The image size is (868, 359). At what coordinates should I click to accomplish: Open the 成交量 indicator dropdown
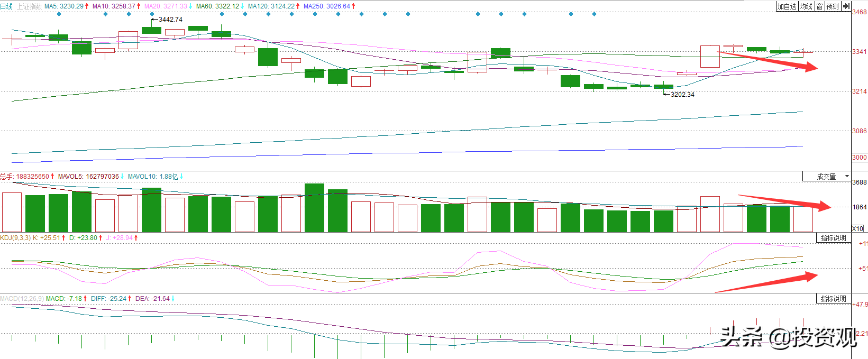827,177
